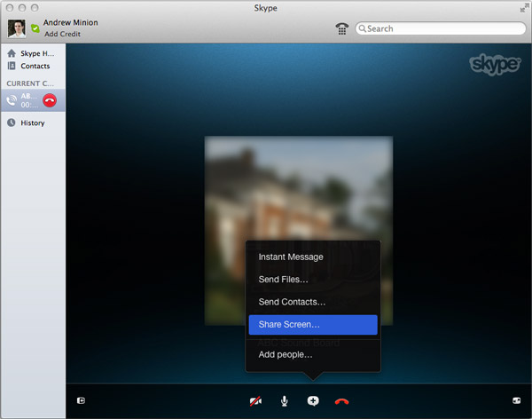
Task: Click the Contacts address book icon
Action: [x=12, y=66]
